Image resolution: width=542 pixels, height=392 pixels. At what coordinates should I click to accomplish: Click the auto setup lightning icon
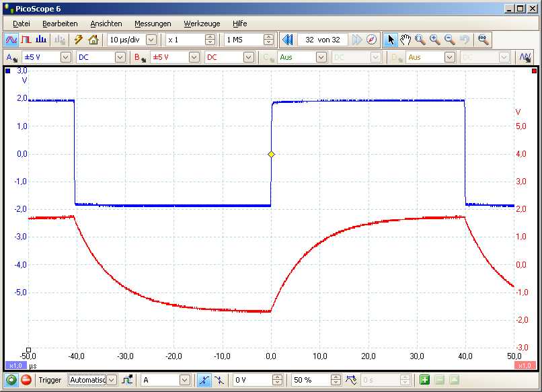[79, 40]
